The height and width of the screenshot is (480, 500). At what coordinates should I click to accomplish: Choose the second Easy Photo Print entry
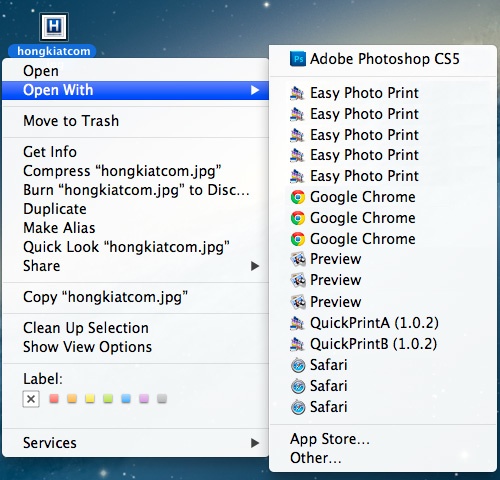pyautogui.click(x=383, y=114)
